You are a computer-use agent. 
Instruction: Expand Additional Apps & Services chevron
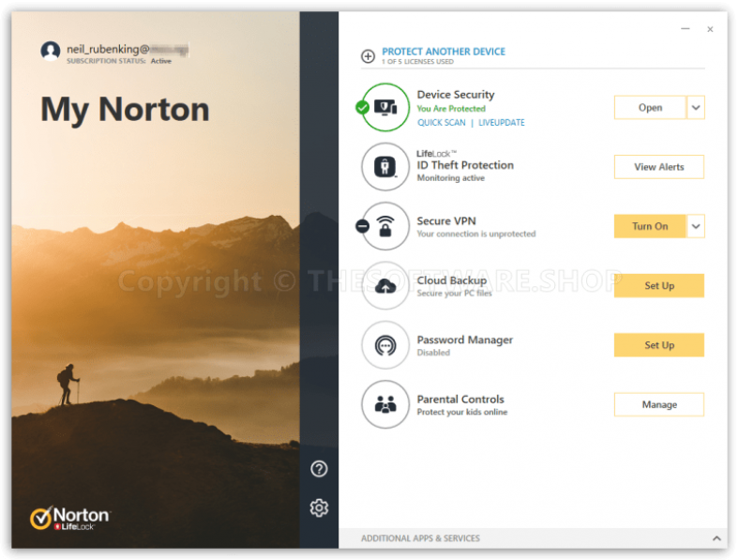716,538
